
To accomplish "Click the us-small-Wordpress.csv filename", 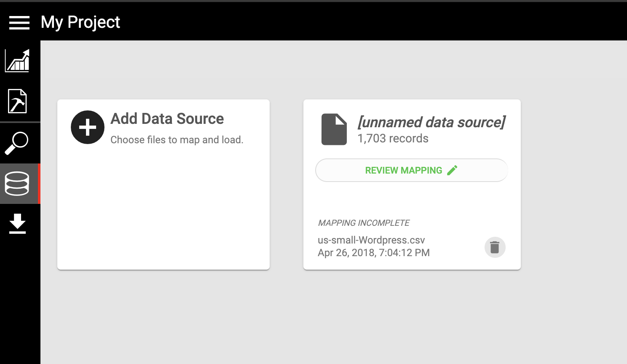I will (x=371, y=240).
